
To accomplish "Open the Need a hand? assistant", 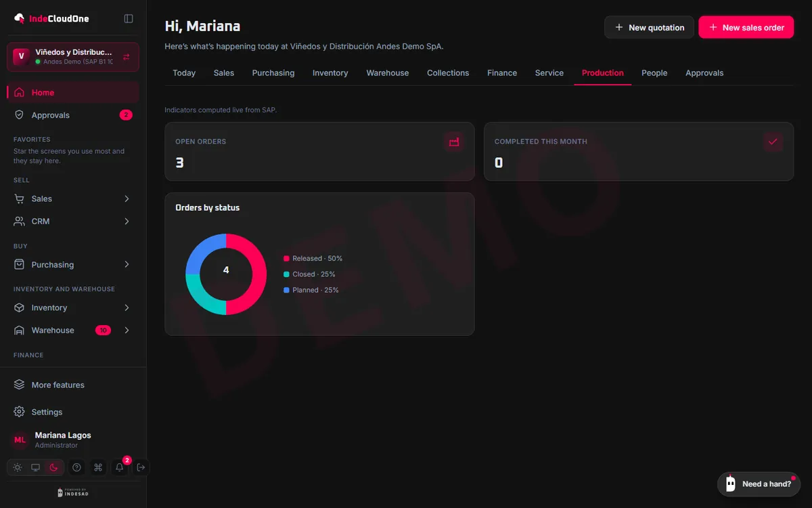I will [x=759, y=484].
